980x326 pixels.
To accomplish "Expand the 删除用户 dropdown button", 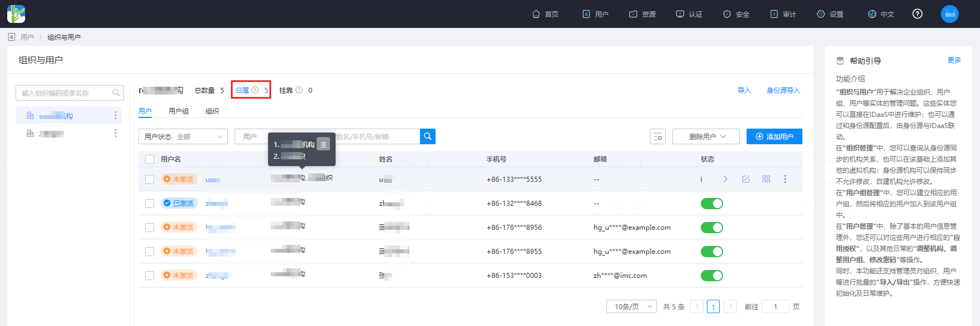I will 706,136.
